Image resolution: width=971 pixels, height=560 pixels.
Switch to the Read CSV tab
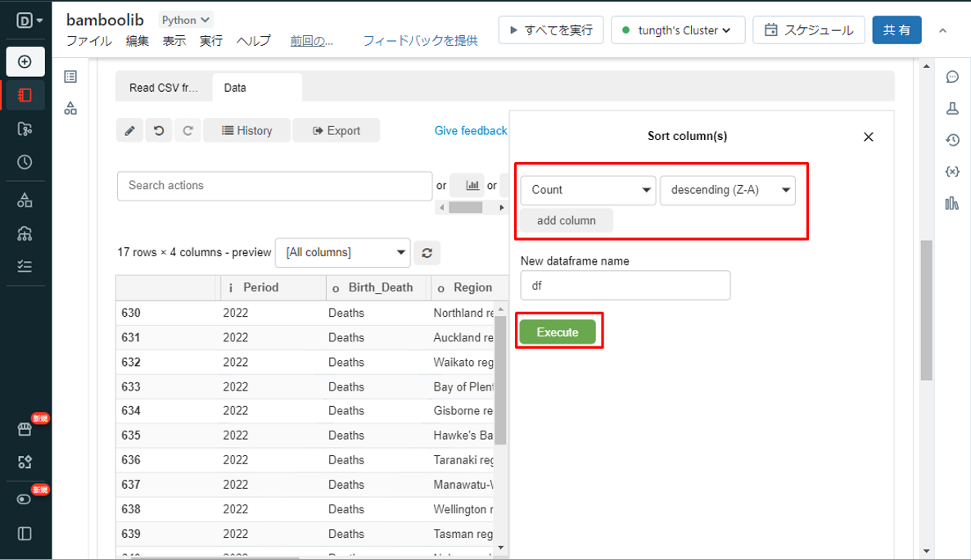[164, 88]
